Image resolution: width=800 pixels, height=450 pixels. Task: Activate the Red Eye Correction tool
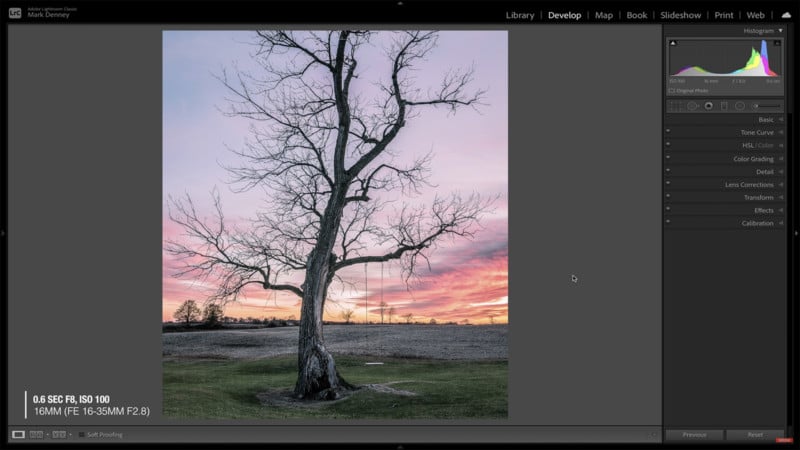(x=708, y=105)
